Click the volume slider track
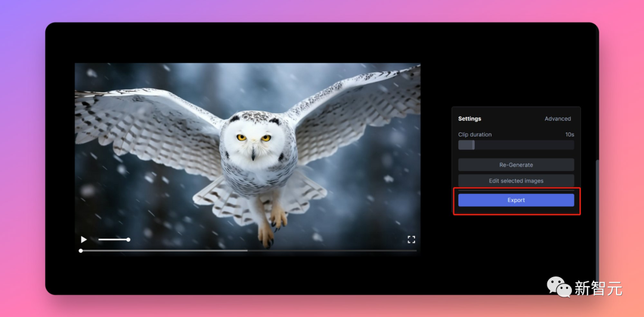The width and height of the screenshot is (644, 317). 114,240
